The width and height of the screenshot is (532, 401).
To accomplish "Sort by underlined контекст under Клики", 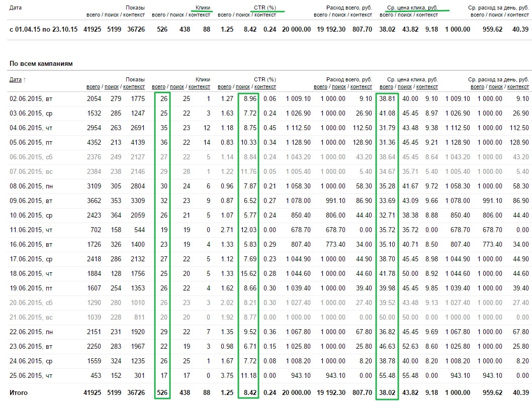I will coord(199,87).
